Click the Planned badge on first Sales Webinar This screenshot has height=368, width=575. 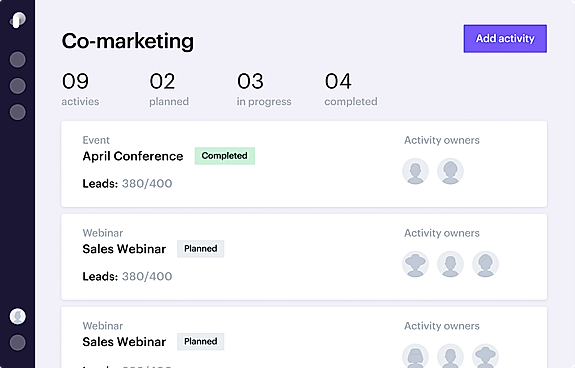coord(201,249)
